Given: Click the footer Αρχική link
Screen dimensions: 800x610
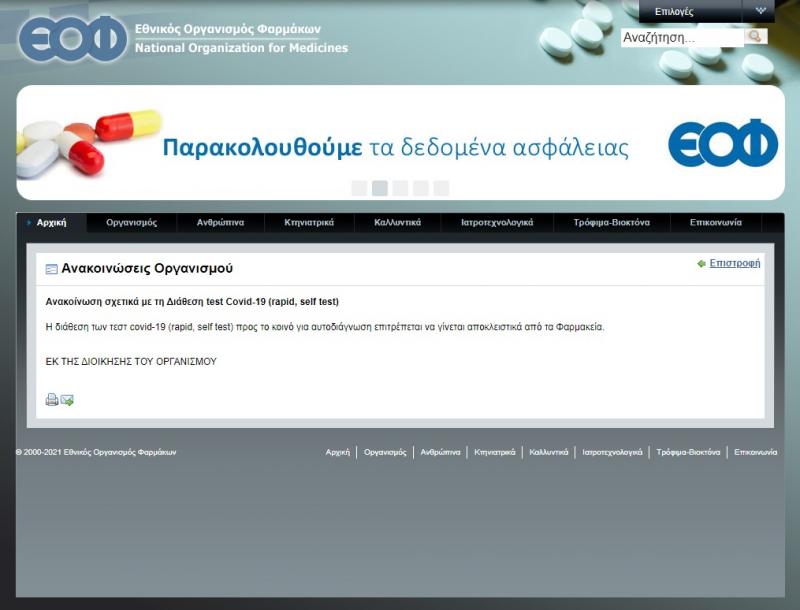Looking at the screenshot, I should [338, 452].
